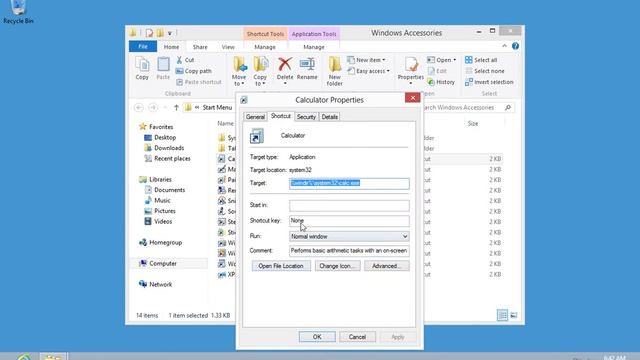Click Select all in ribbon
Viewport: 640px width, 360px height.
(x=481, y=60)
